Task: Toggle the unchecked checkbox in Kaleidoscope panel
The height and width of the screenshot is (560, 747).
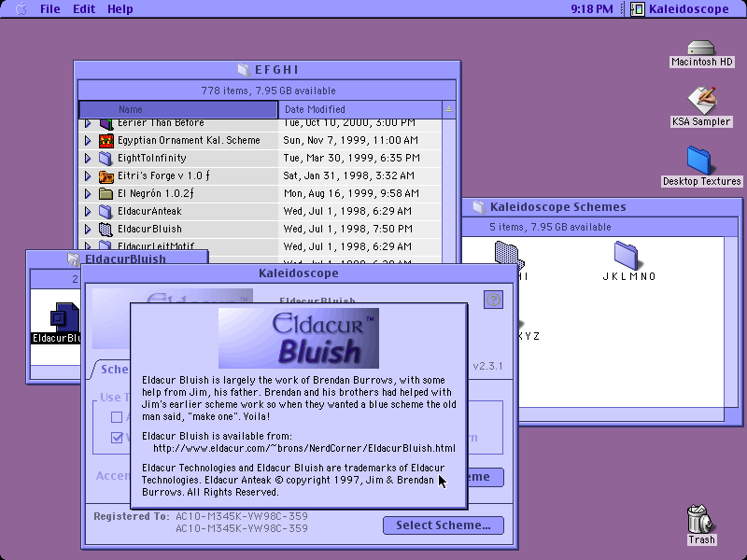Action: (x=117, y=417)
